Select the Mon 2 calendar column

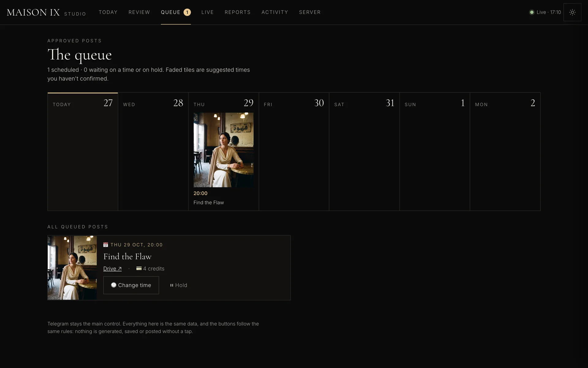pos(505,151)
